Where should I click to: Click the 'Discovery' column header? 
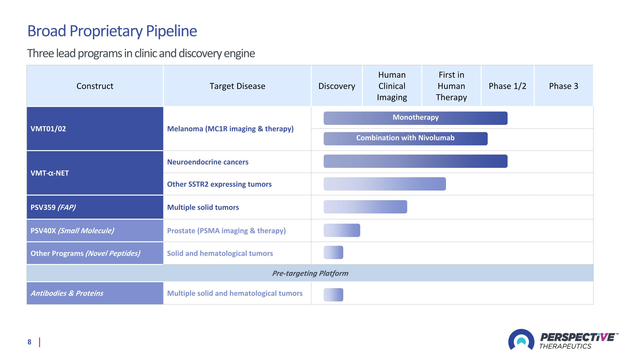(x=337, y=86)
